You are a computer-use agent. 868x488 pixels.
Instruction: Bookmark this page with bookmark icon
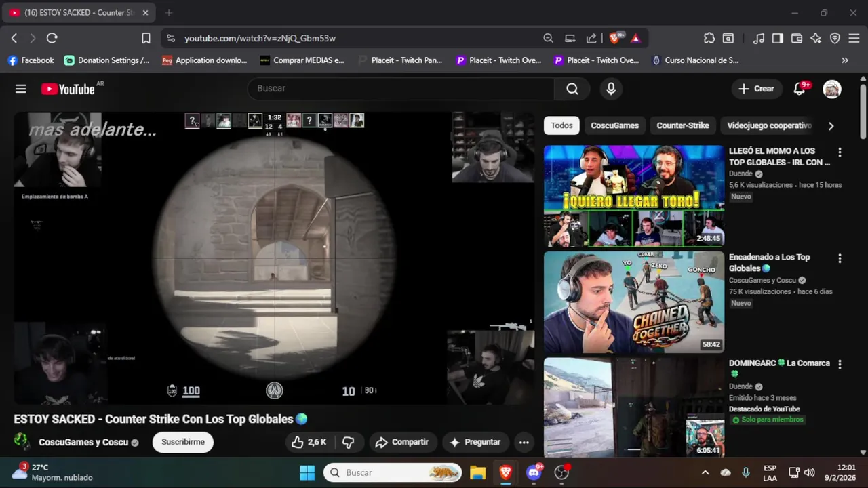(x=146, y=38)
